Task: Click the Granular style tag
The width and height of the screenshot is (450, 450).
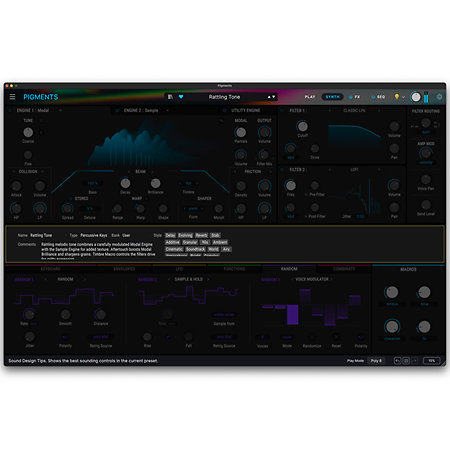Action: pyautogui.click(x=190, y=242)
